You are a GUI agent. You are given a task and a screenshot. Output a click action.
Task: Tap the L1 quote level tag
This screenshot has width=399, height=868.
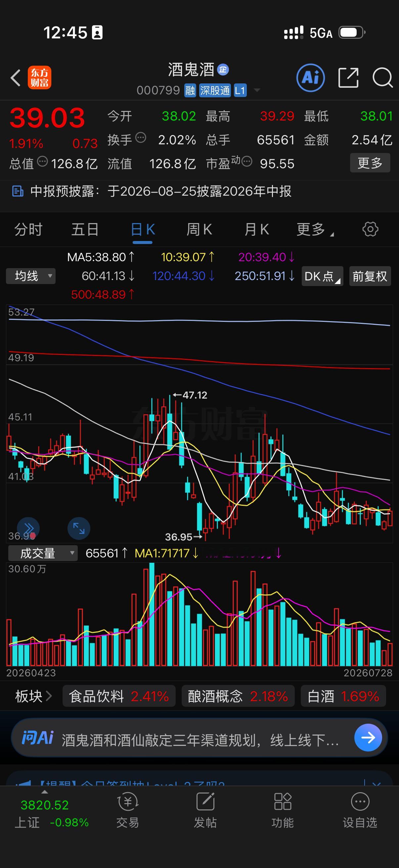coord(240,91)
